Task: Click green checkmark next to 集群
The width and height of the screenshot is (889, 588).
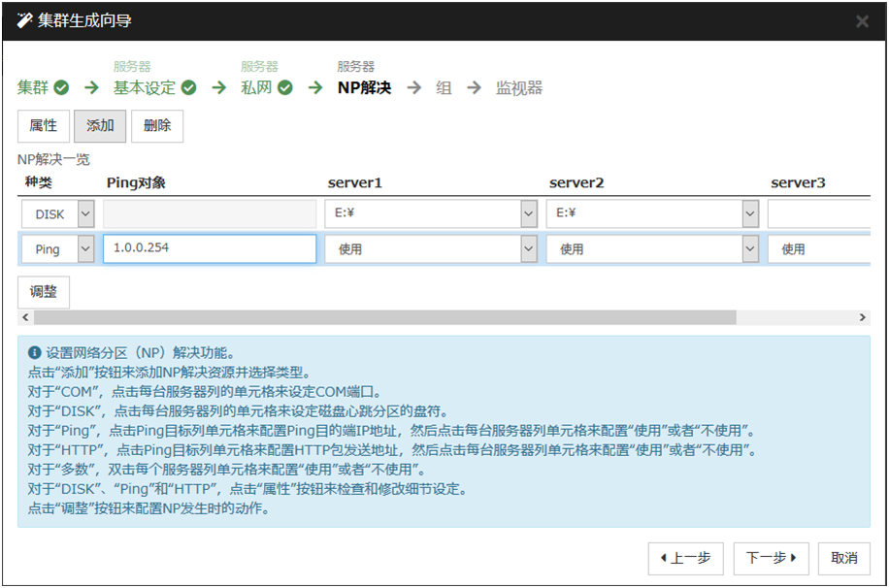Action: 61,88
